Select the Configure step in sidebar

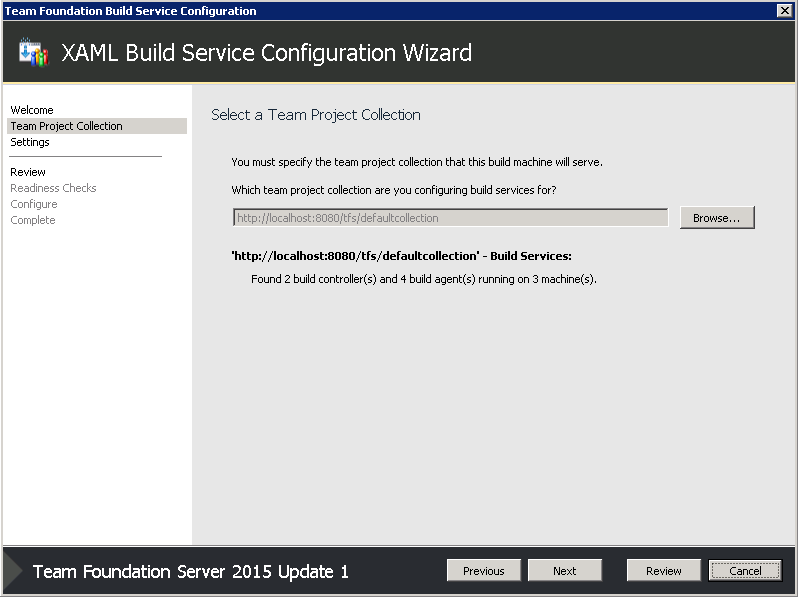pyautogui.click(x=34, y=204)
